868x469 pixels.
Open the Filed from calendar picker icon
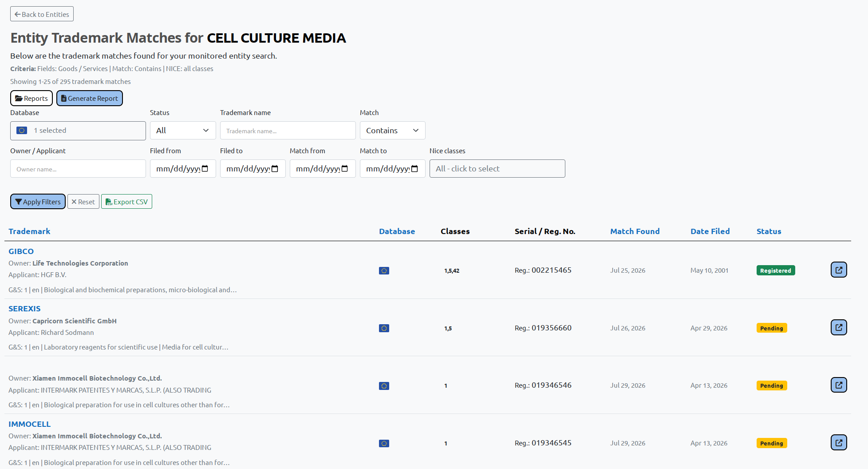tap(205, 169)
